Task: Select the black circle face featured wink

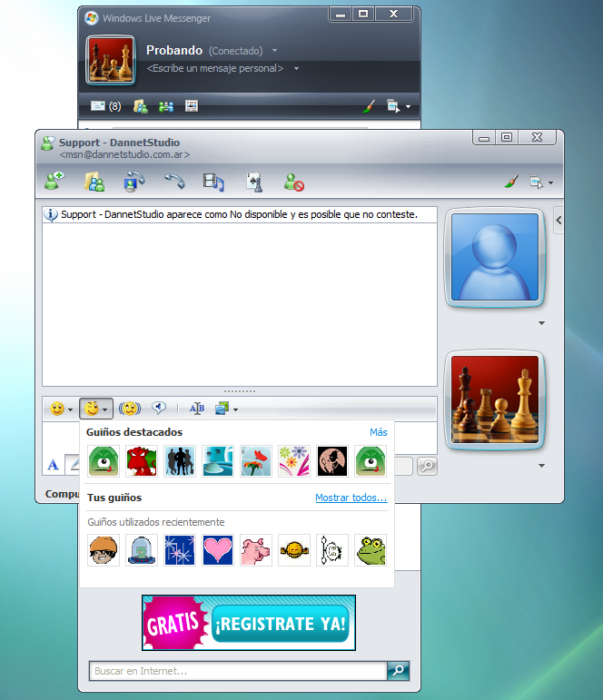Action: click(x=332, y=461)
